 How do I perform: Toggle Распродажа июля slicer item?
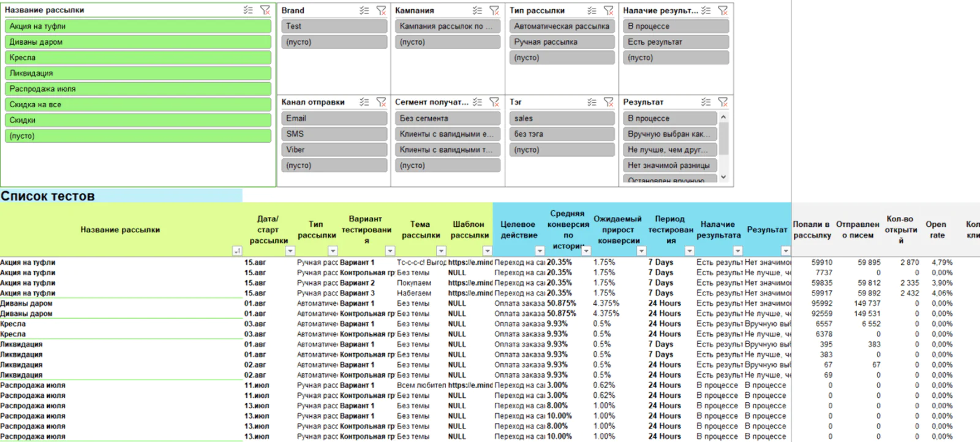[138, 89]
